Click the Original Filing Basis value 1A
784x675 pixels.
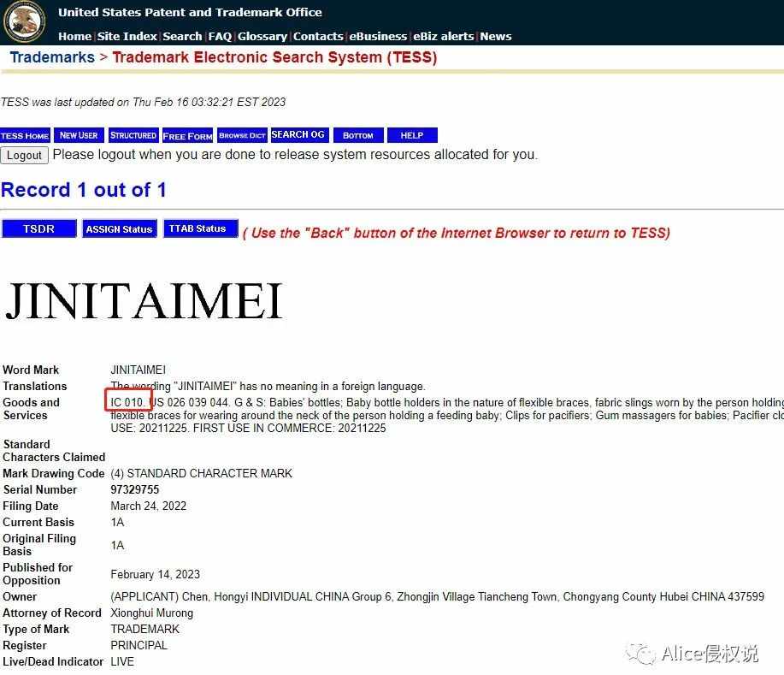(117, 545)
